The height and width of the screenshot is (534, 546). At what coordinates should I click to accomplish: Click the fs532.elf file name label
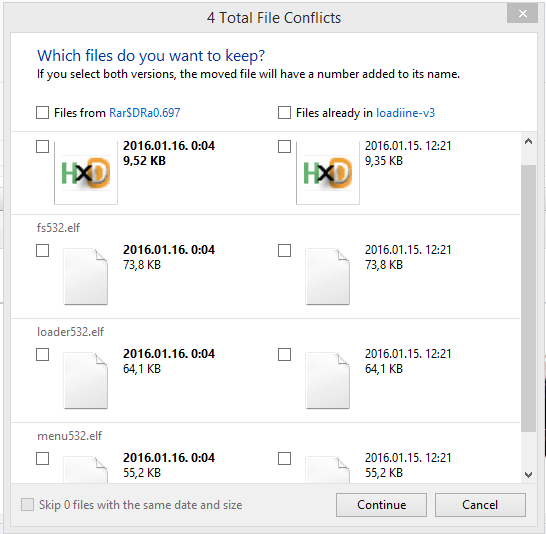58,228
